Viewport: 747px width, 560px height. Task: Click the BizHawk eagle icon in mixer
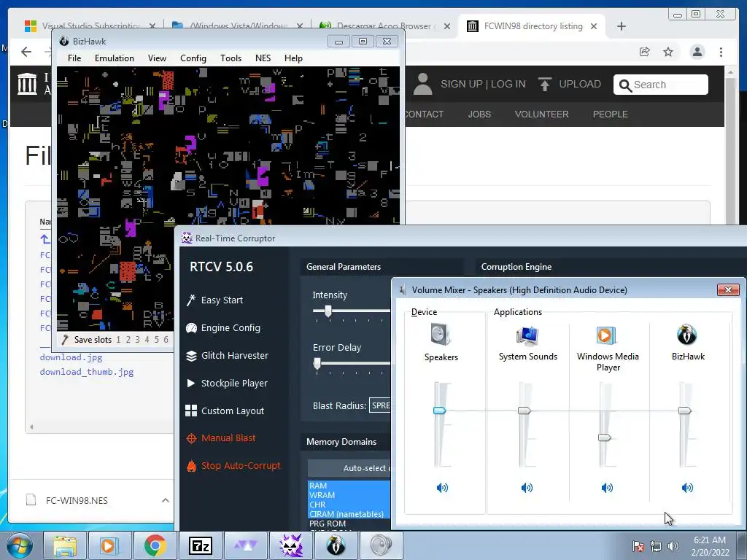(x=687, y=334)
